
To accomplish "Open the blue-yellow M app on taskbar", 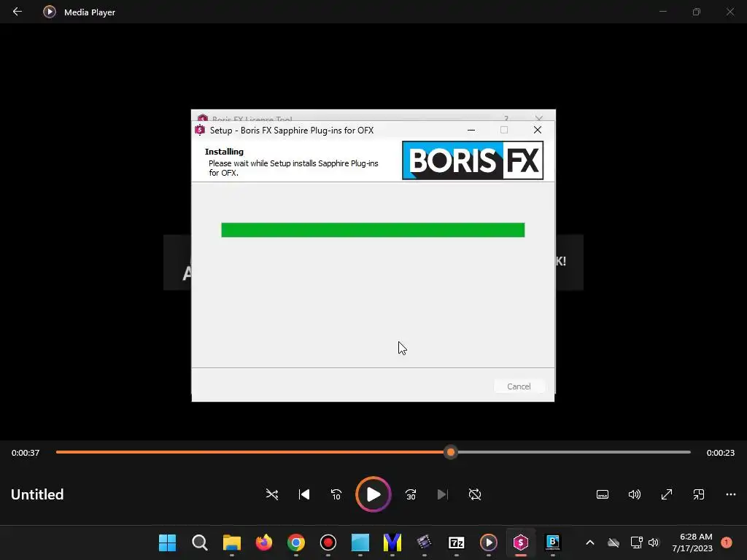I will (x=392, y=542).
